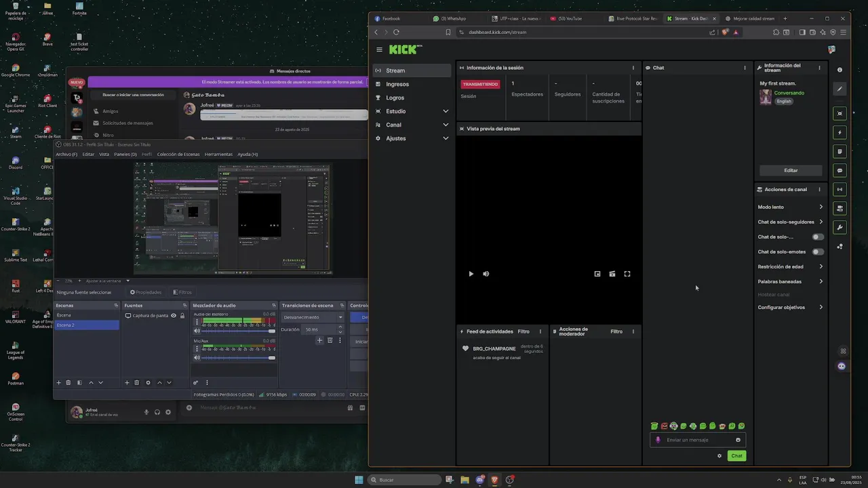The image size is (868, 488).
Task: Click the Enviar un mensaje chat field
Action: tap(697, 440)
